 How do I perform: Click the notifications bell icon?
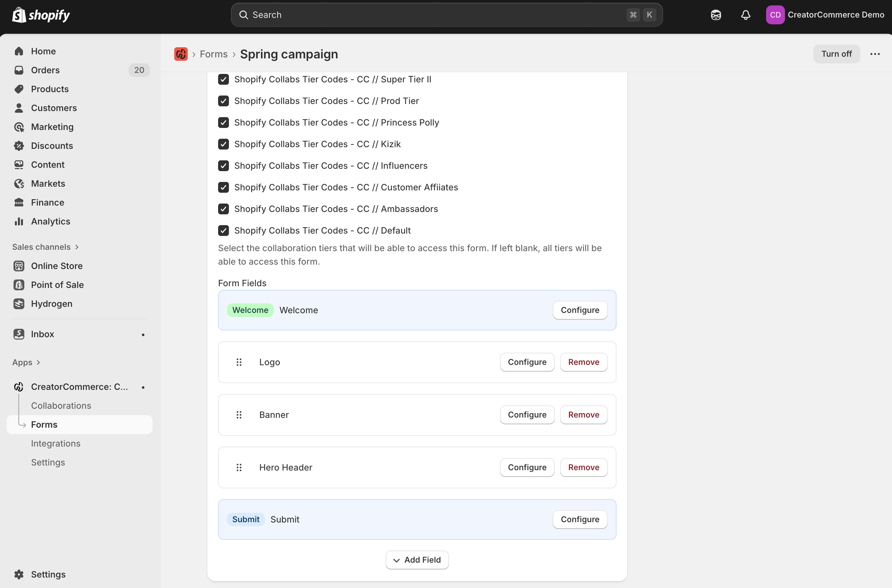[x=745, y=15]
